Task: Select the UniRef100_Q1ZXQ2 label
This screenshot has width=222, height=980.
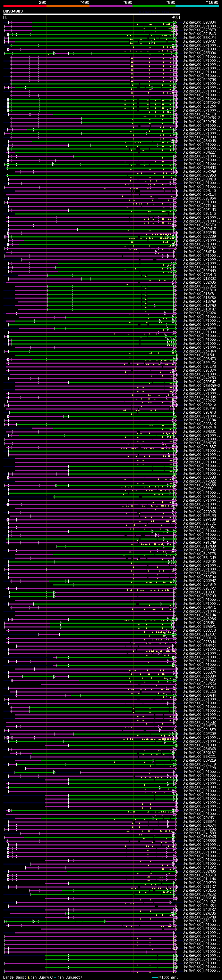Action: (x=199, y=278)
